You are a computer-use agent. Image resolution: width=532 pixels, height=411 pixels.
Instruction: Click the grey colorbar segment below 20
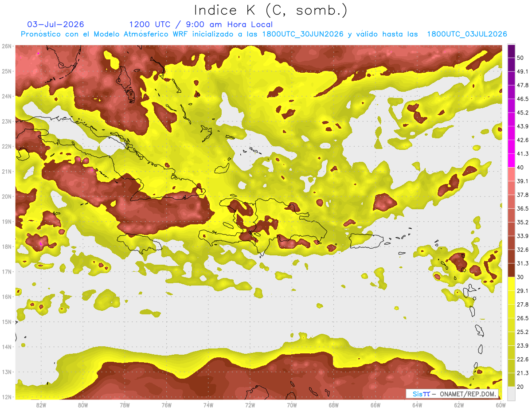[x=511, y=393]
